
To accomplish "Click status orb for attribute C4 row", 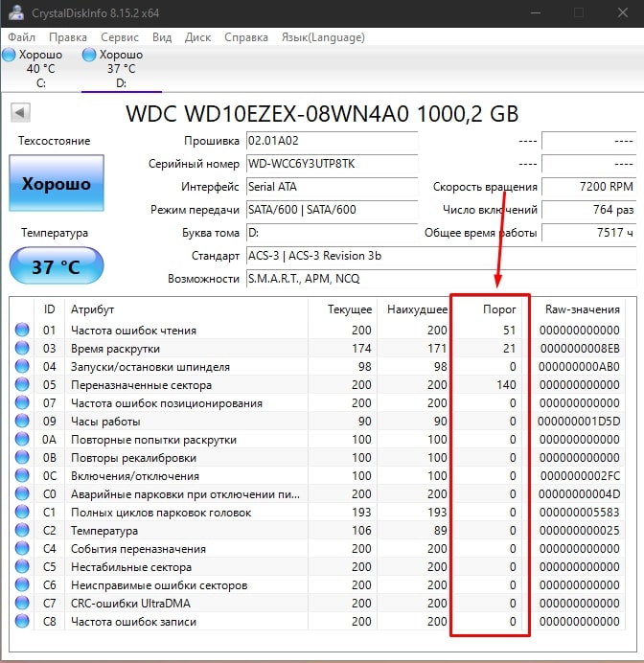I will click(x=22, y=548).
